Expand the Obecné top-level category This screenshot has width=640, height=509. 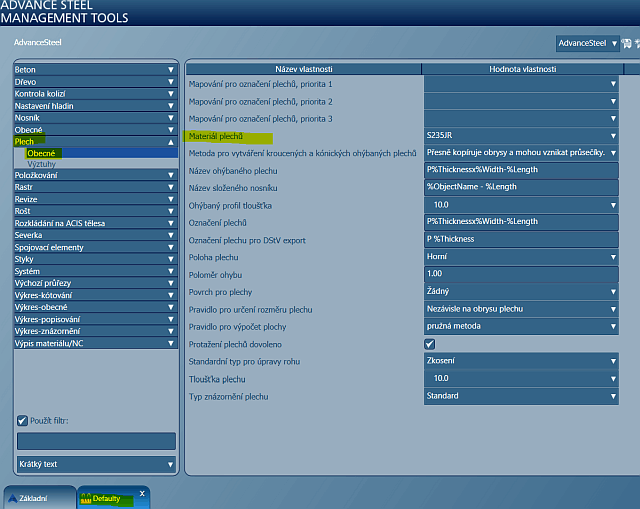(96, 130)
